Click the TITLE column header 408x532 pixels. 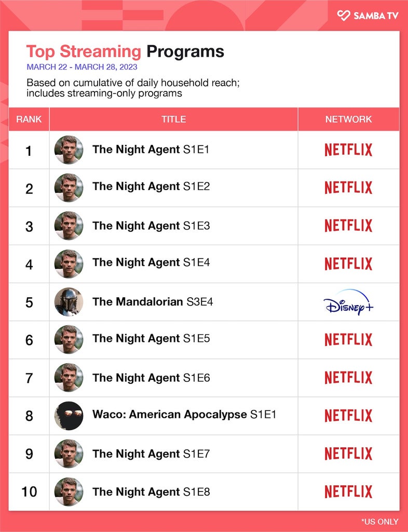coord(173,119)
